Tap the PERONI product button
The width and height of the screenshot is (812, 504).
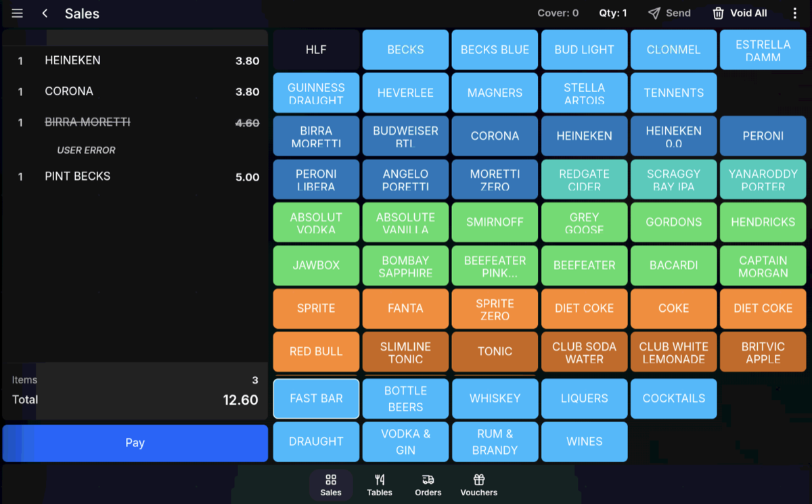(x=763, y=136)
